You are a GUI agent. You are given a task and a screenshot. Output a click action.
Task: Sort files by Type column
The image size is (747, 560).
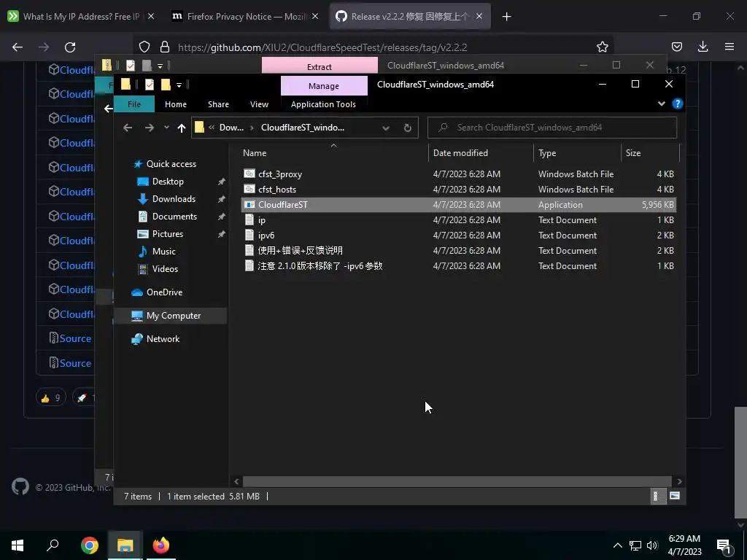(578, 153)
